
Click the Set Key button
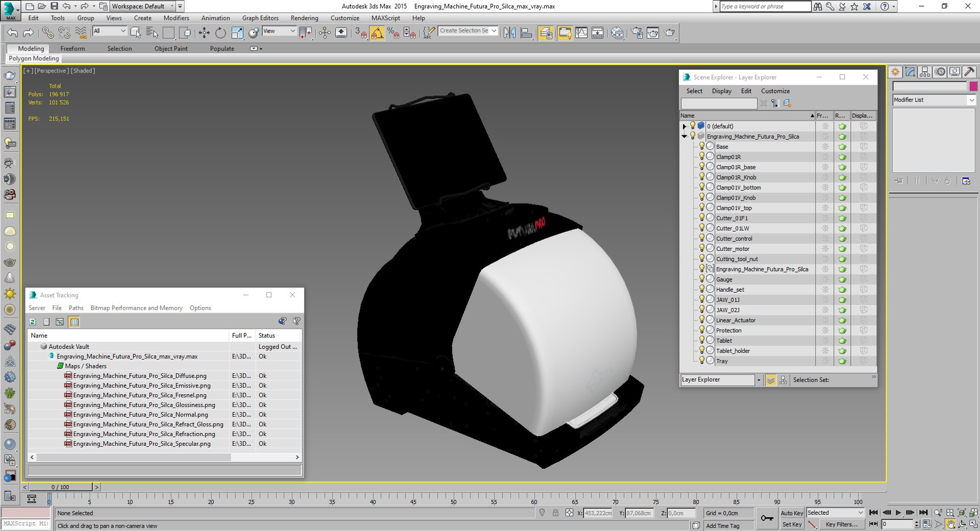792,524
